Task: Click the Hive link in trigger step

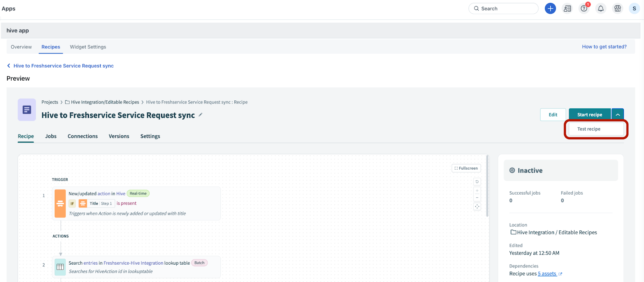Action: click(x=121, y=194)
